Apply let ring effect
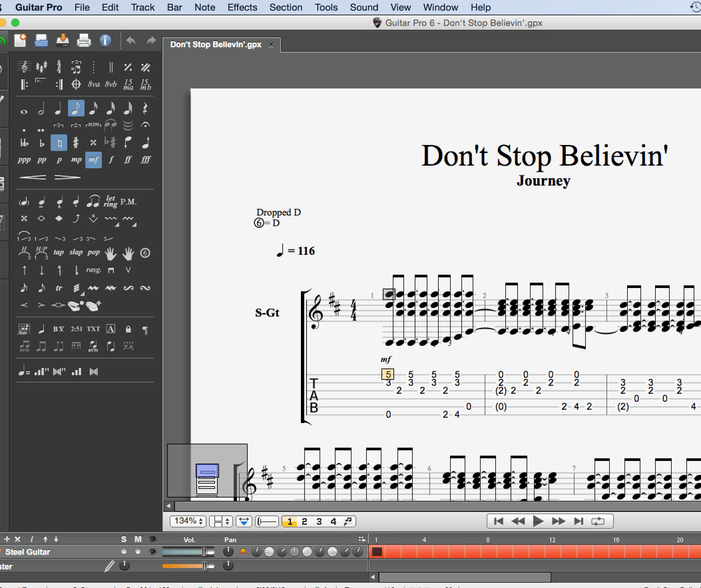 110,201
